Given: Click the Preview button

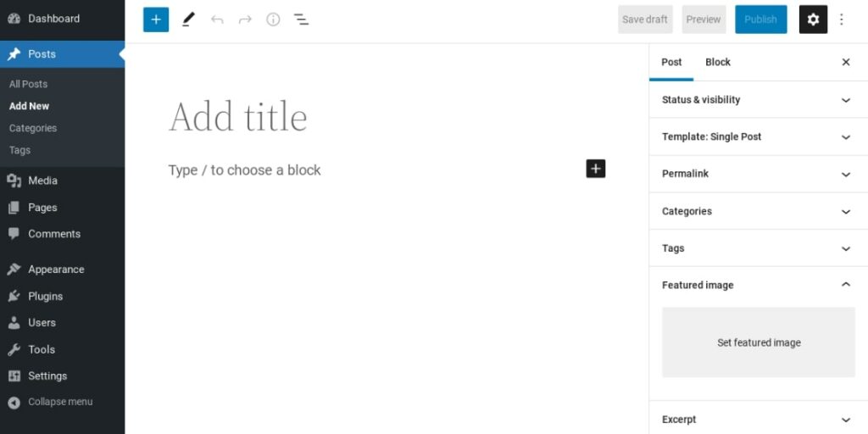Looking at the screenshot, I should [704, 19].
